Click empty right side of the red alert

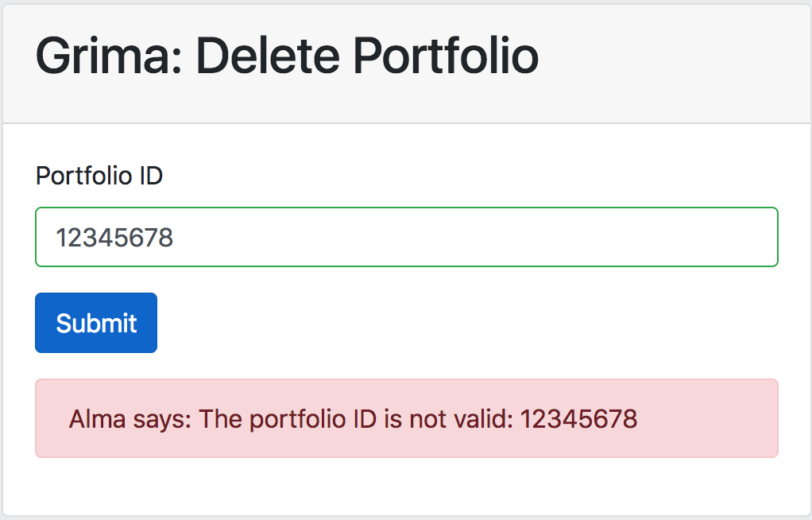click(x=715, y=419)
